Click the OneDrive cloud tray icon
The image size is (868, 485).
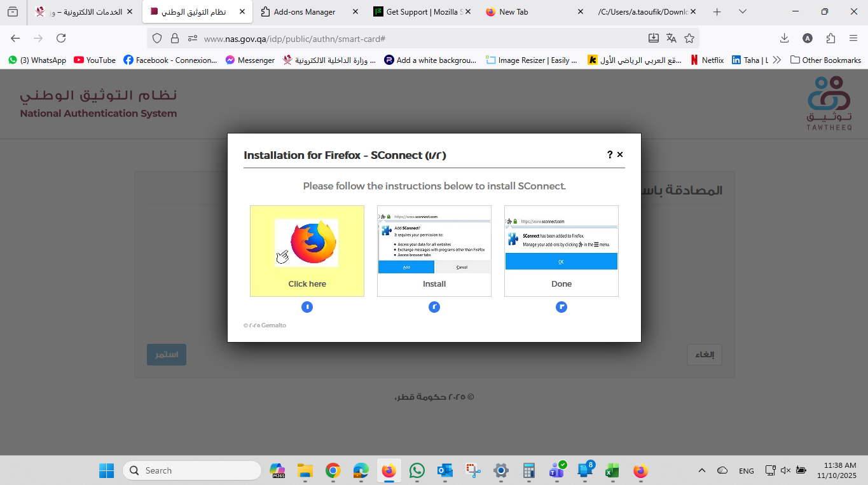(722, 470)
